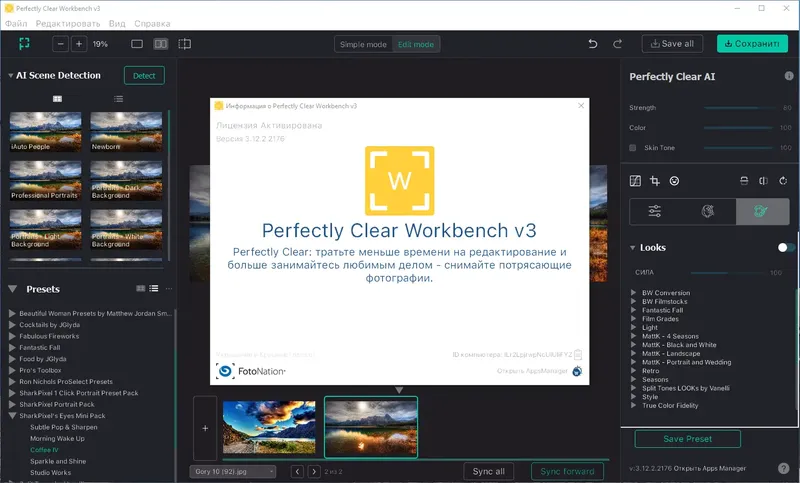Open Perfectly Clear AI info icon
Image resolution: width=800 pixels, height=483 pixels.
click(789, 76)
